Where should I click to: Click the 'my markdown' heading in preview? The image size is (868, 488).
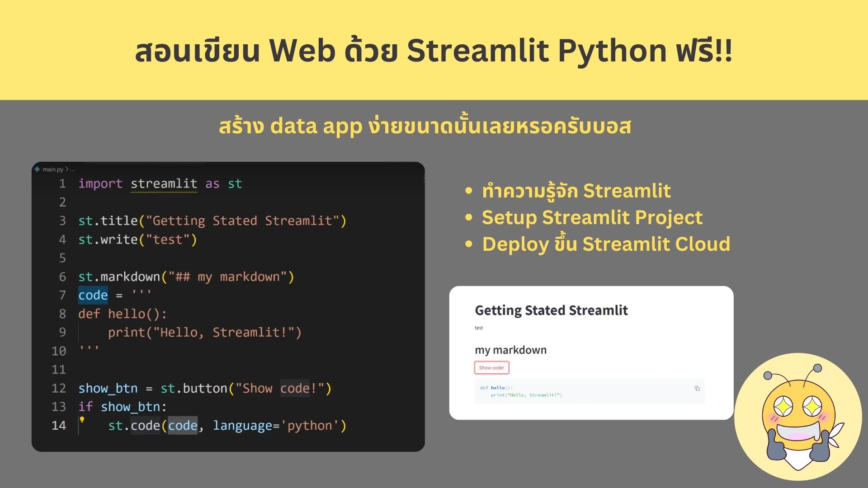click(510, 350)
